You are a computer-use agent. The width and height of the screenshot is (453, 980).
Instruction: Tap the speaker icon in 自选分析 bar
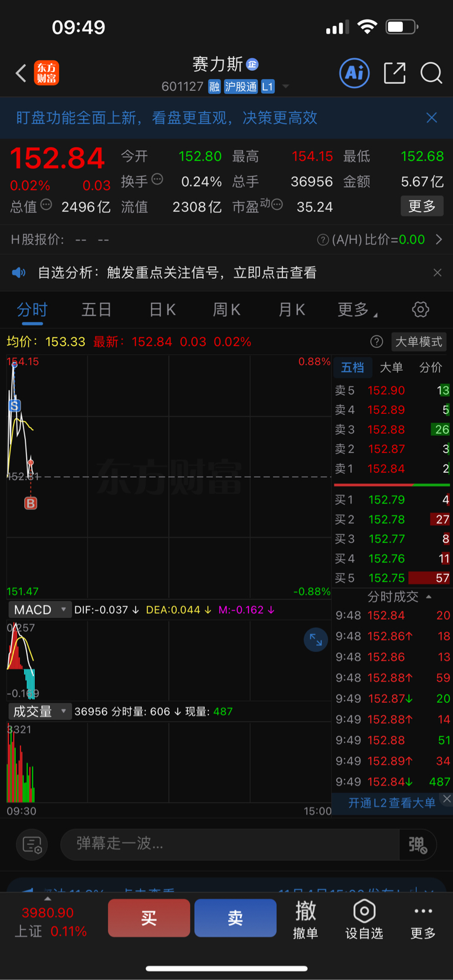tap(19, 272)
